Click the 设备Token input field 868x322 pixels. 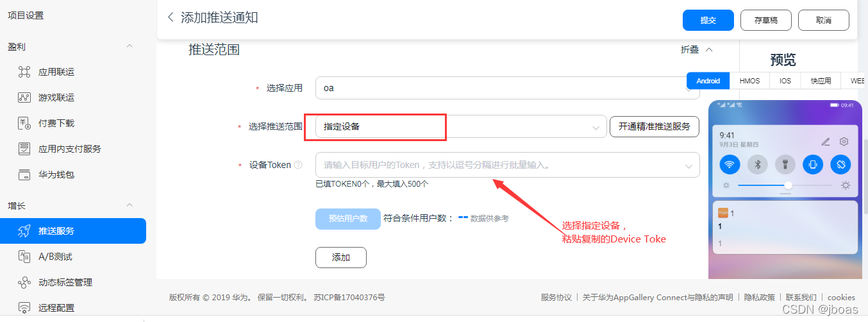click(x=507, y=165)
